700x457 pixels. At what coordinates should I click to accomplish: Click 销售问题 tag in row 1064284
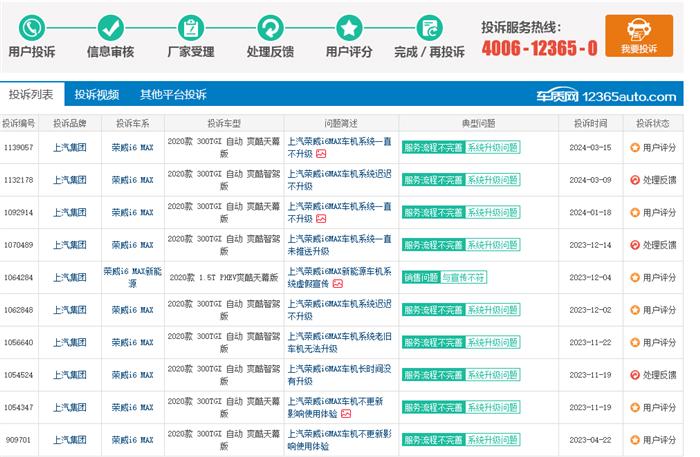coord(421,277)
